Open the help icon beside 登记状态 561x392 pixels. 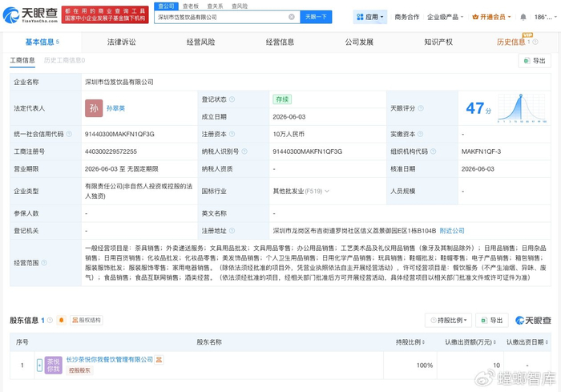[232, 99]
